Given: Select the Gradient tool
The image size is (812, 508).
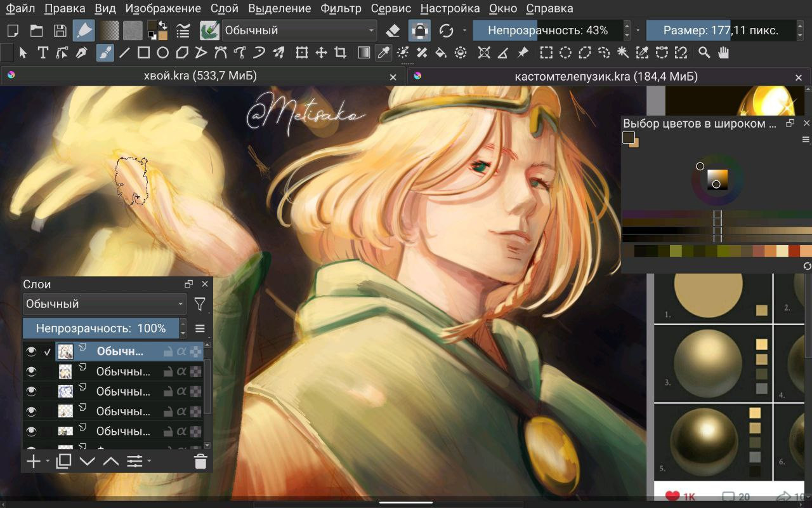Looking at the screenshot, I should click(x=364, y=53).
